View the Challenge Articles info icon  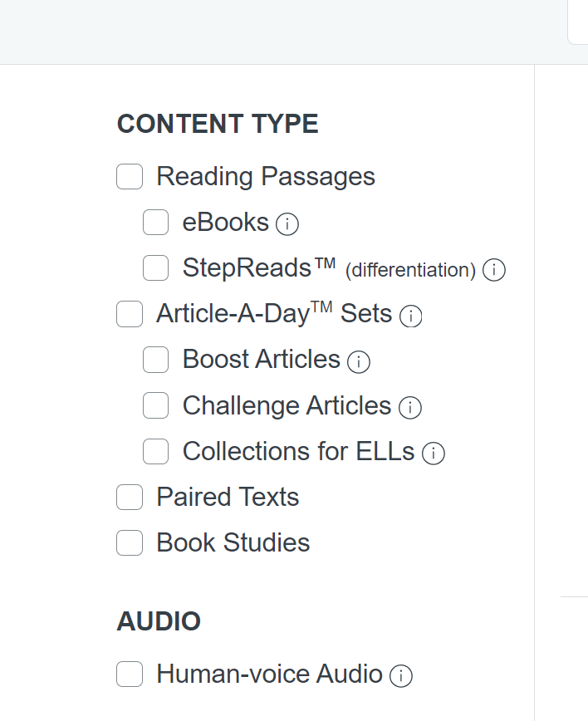(x=409, y=408)
